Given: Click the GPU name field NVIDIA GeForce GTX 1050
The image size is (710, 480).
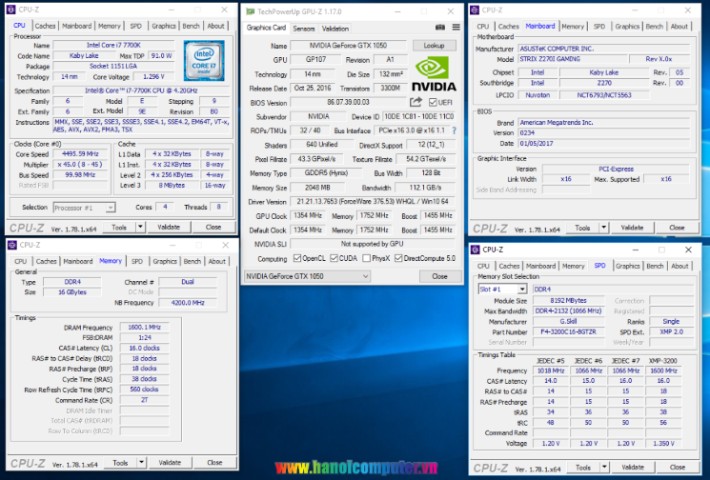Looking at the screenshot, I should (348, 45).
